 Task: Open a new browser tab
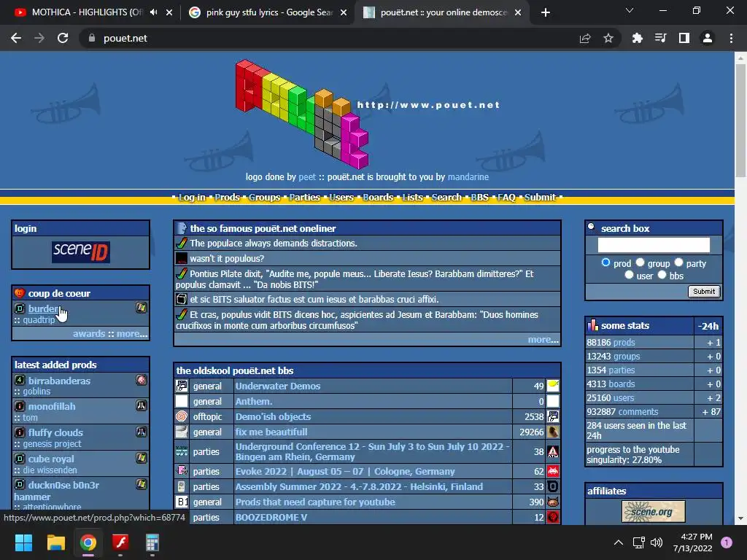pos(546,12)
